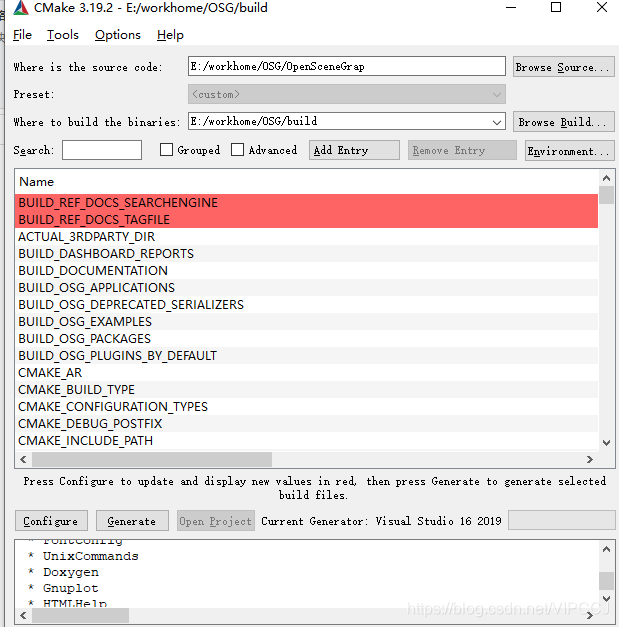Select CMAKE_AR entry
This screenshot has width=619, height=627.
(306, 373)
